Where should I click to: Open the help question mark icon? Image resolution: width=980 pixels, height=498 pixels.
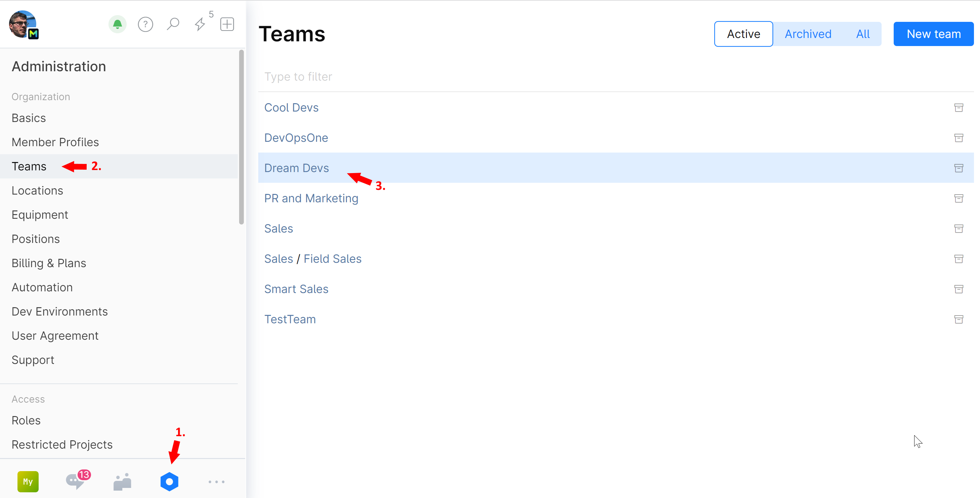pos(145,24)
